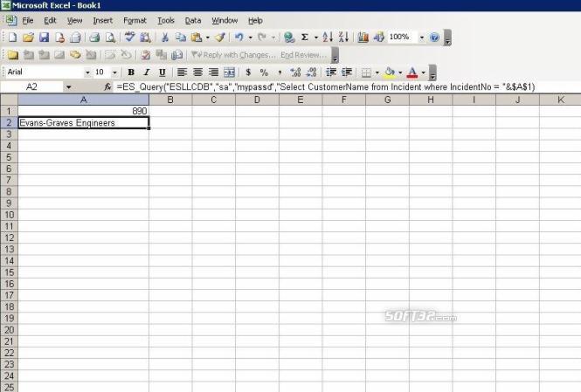Select column D header
Screen dimensions: 581x392
point(257,100)
